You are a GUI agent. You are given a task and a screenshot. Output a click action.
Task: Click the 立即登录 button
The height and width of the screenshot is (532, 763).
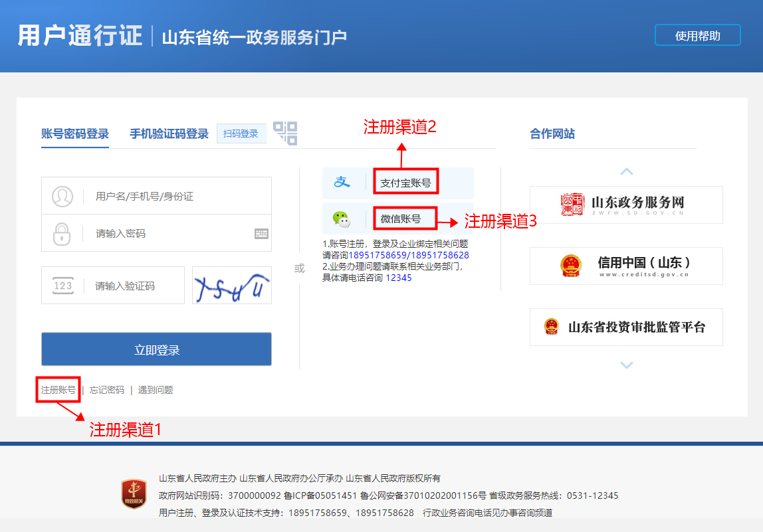157,349
